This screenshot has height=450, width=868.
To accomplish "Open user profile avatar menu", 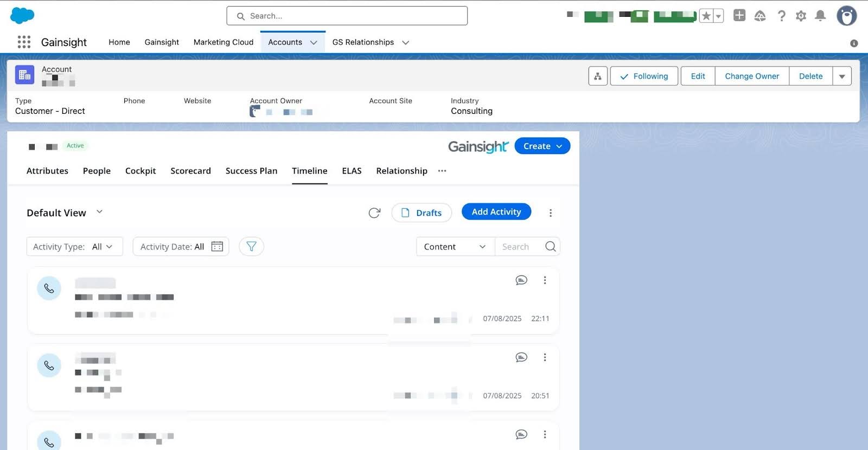I will [x=846, y=16].
